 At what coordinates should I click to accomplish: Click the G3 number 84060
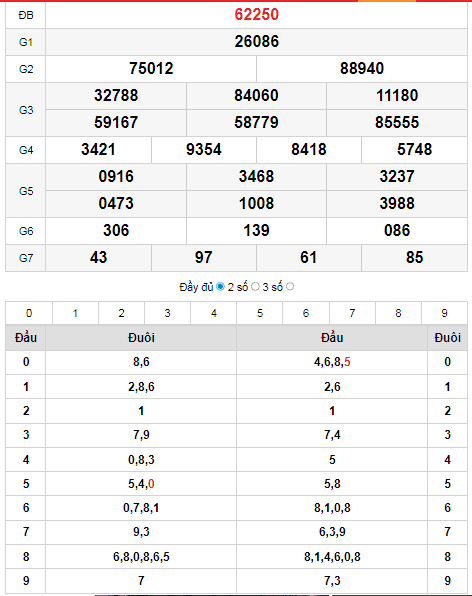[x=256, y=95]
